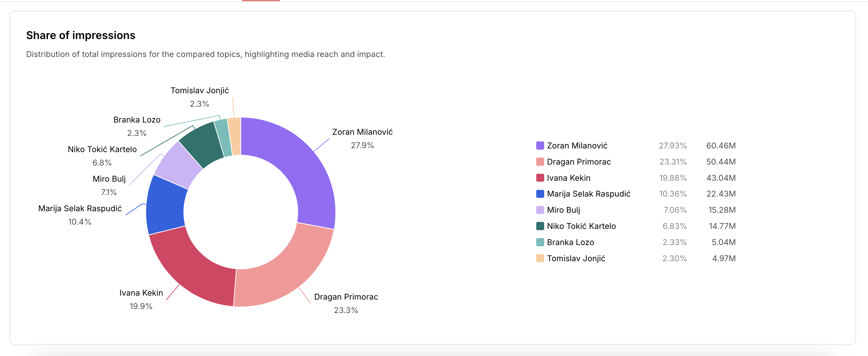
Task: Click Ivana Kekin red legend swatch
Action: (540, 178)
